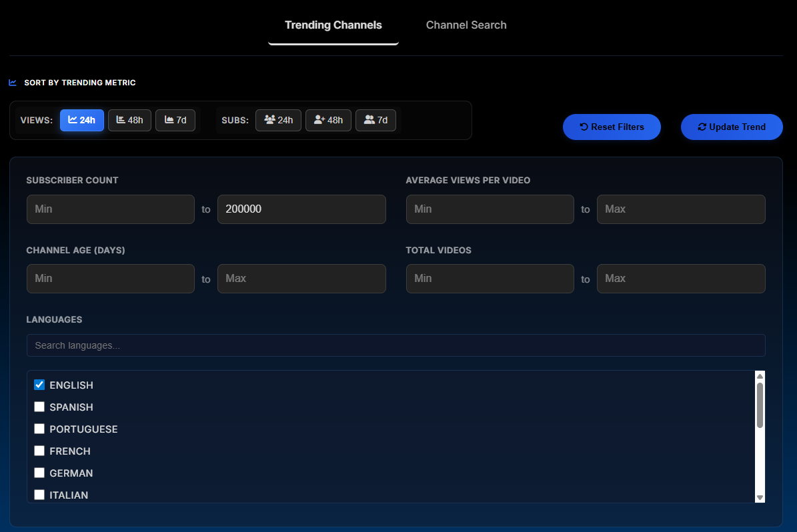
Task: Sort by views in last 24h
Action: tap(82, 121)
